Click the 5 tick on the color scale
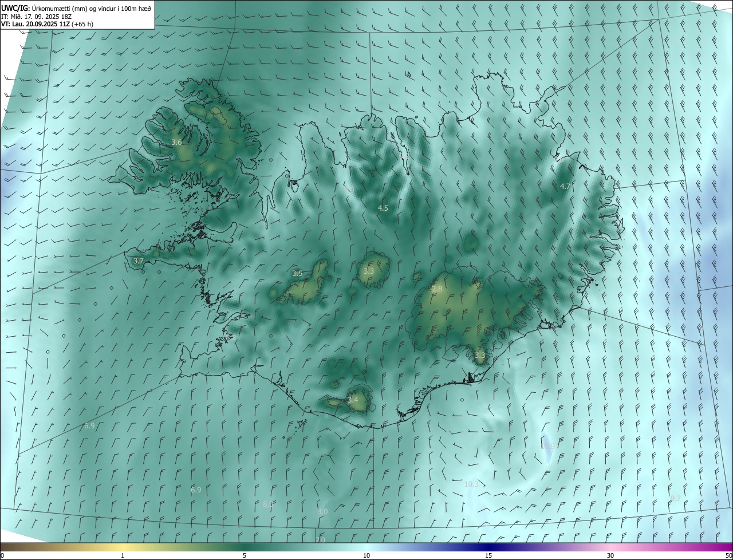This screenshot has height=560, width=733. (x=245, y=555)
